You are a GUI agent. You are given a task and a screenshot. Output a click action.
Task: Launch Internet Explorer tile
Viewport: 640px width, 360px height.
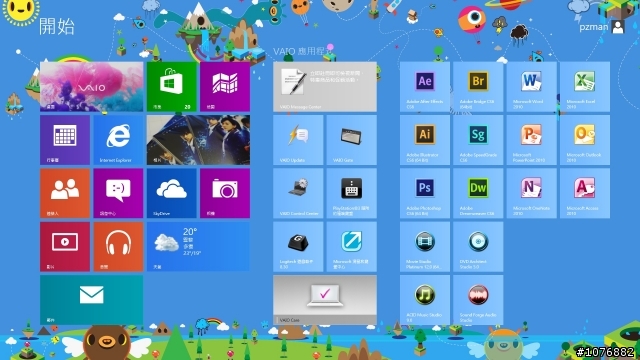click(118, 140)
